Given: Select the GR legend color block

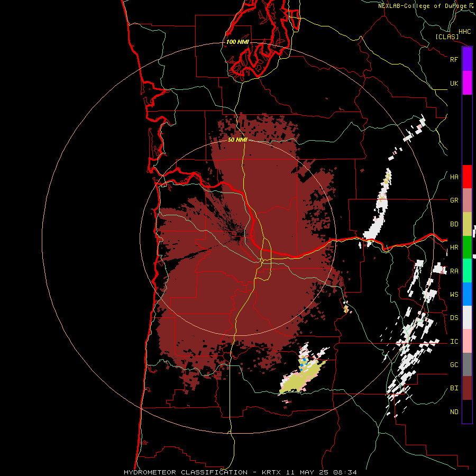Looking at the screenshot, I should [467, 200].
